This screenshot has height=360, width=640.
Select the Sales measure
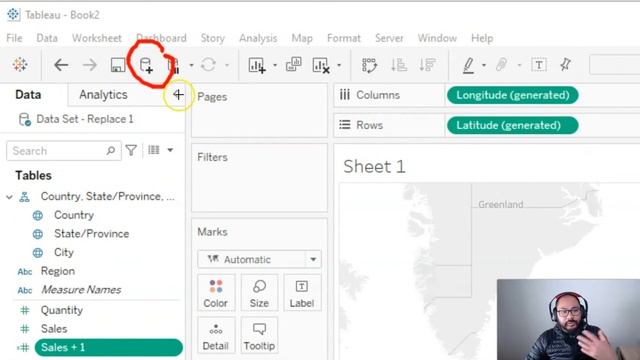(54, 329)
